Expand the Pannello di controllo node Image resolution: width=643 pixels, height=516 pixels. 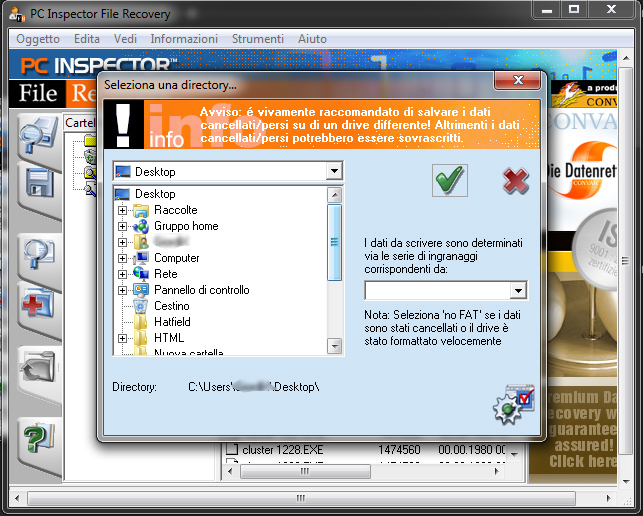[123, 290]
